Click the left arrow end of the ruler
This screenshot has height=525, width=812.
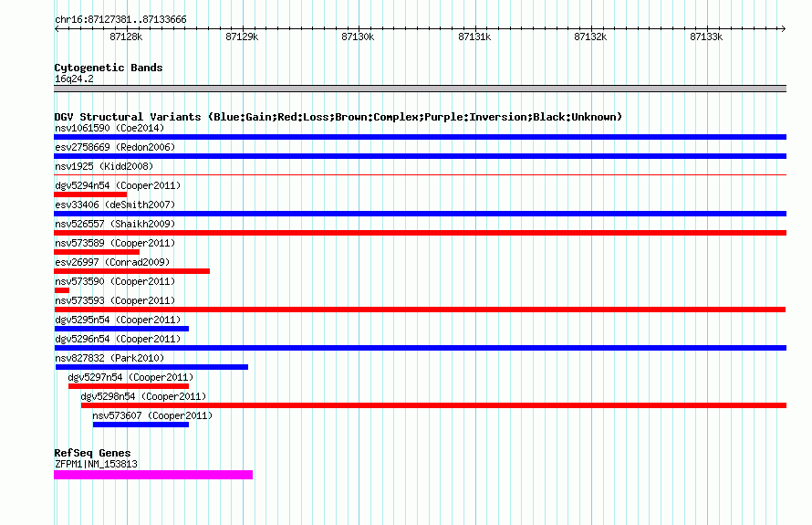[57, 28]
